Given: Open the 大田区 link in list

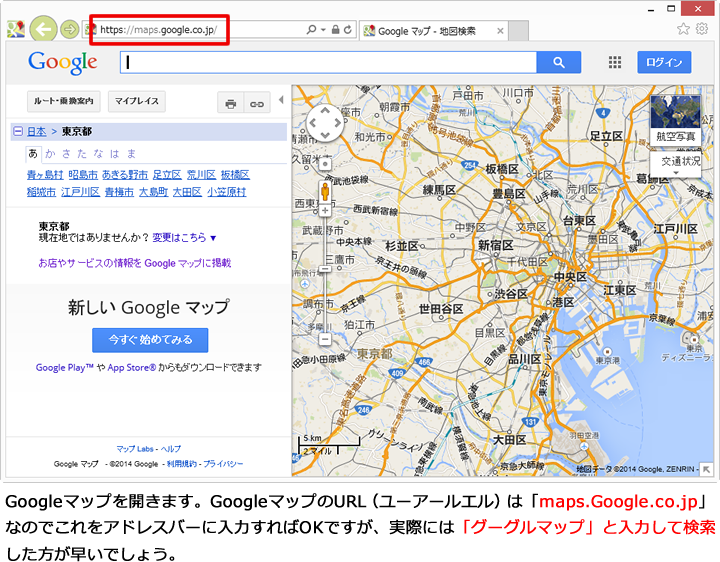Looking at the screenshot, I should [x=187, y=192].
